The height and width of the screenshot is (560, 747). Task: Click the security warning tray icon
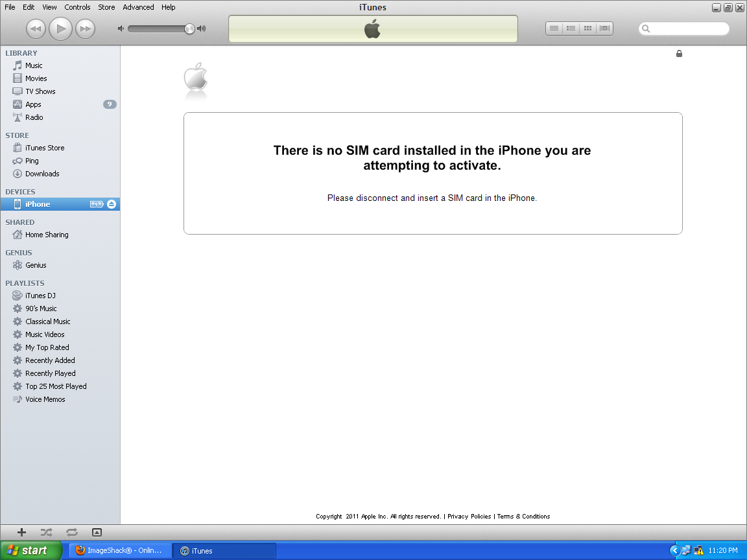pyautogui.click(x=699, y=550)
